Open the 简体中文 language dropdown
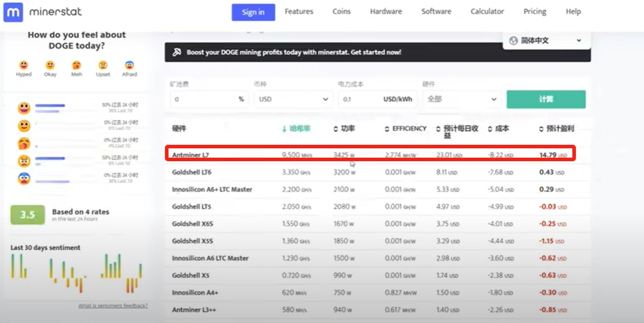 (547, 40)
